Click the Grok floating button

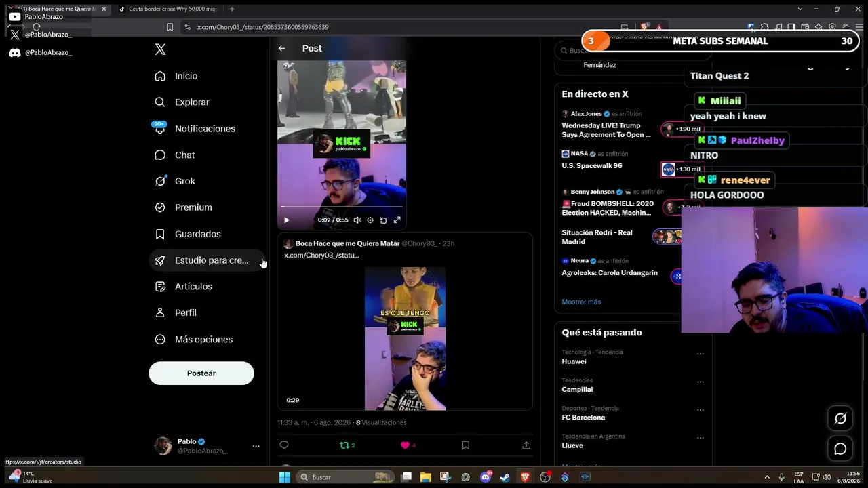click(840, 418)
